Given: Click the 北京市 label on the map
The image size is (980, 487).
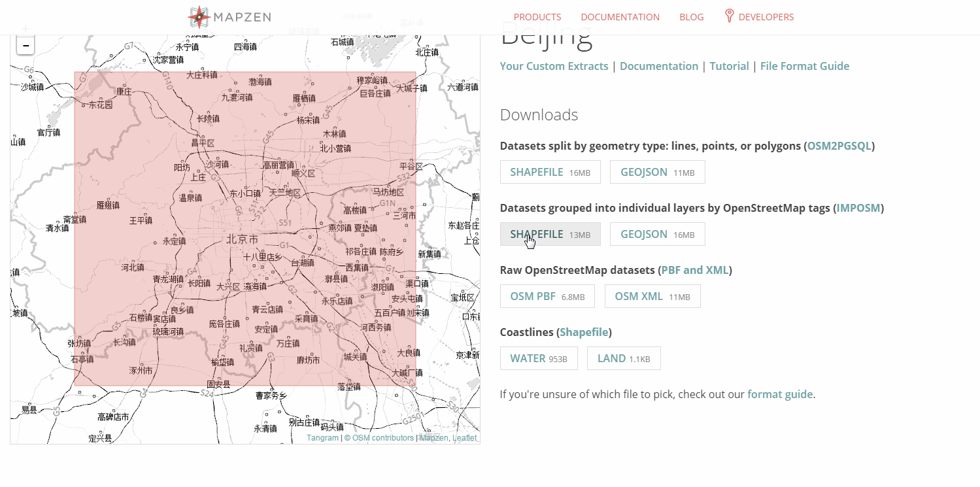Looking at the screenshot, I should click(243, 239).
